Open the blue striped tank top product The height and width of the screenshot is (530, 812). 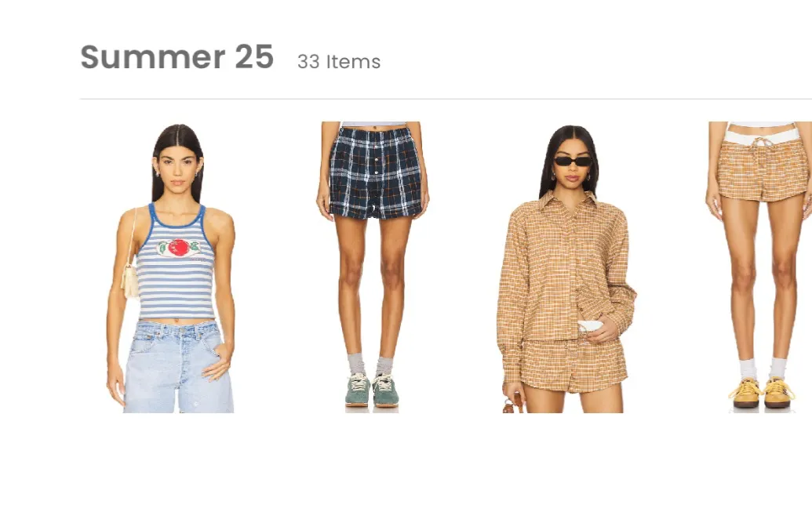pos(171,267)
